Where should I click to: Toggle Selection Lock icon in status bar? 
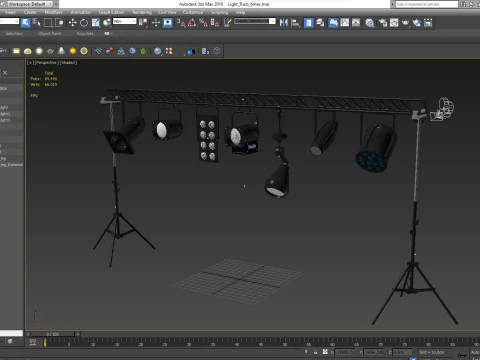pyautogui.click(x=315, y=352)
